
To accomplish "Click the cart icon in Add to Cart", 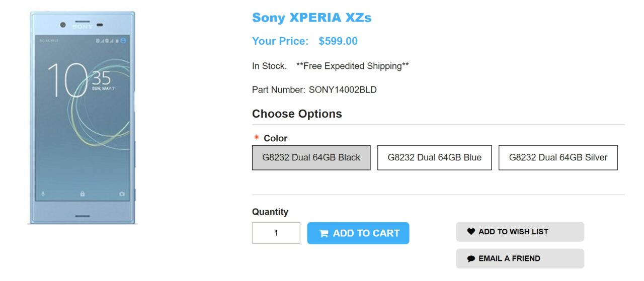I will [324, 233].
